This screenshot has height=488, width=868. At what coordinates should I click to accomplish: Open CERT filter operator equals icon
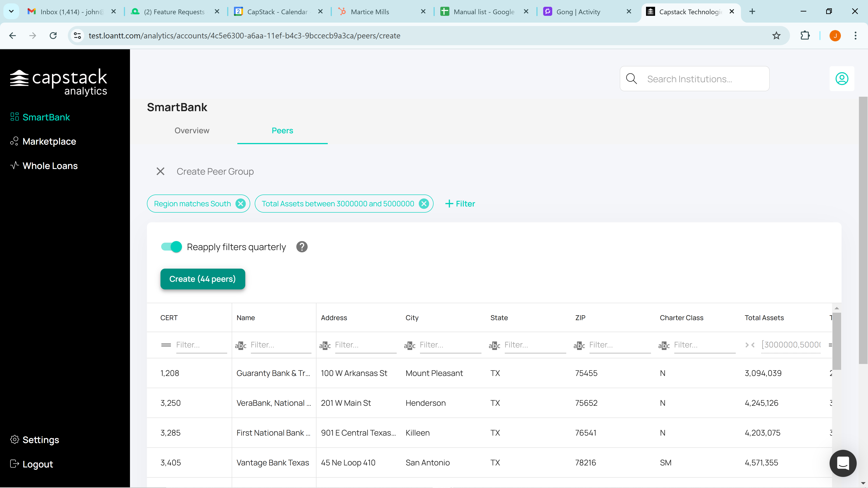[166, 345]
